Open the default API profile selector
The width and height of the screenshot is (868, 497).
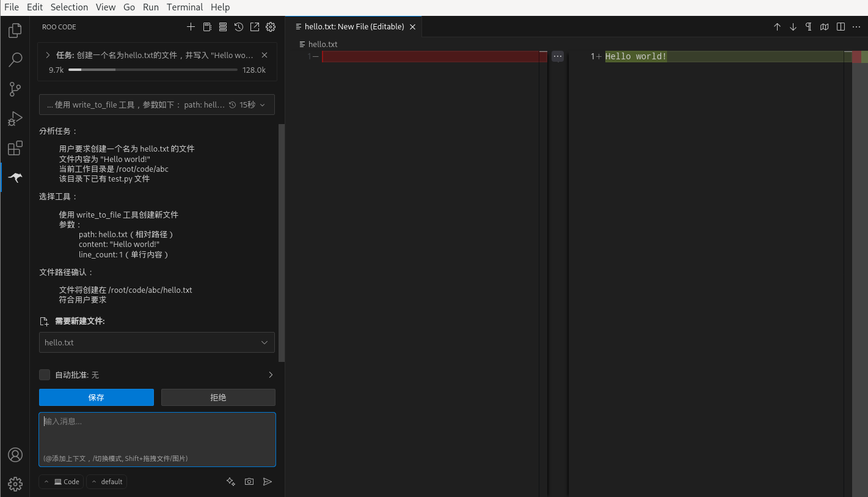(107, 482)
